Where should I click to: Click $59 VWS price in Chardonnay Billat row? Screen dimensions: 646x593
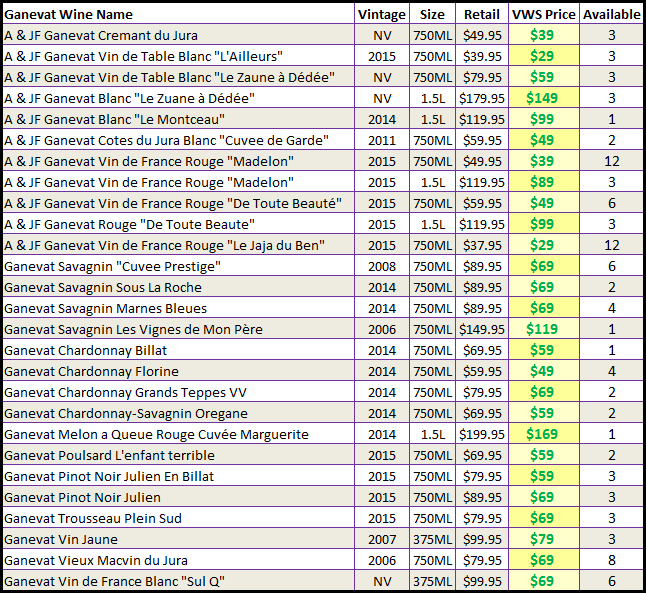[x=544, y=350]
